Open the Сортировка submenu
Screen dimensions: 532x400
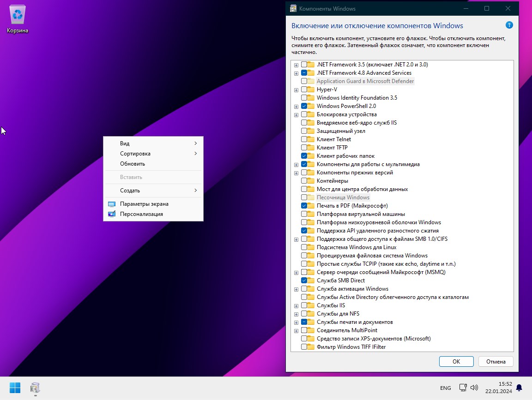[x=153, y=154]
